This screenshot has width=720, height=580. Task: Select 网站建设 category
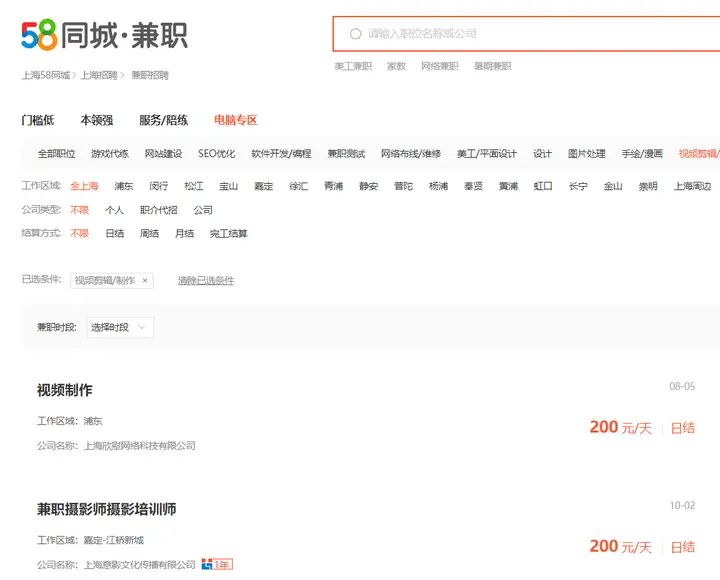(163, 154)
